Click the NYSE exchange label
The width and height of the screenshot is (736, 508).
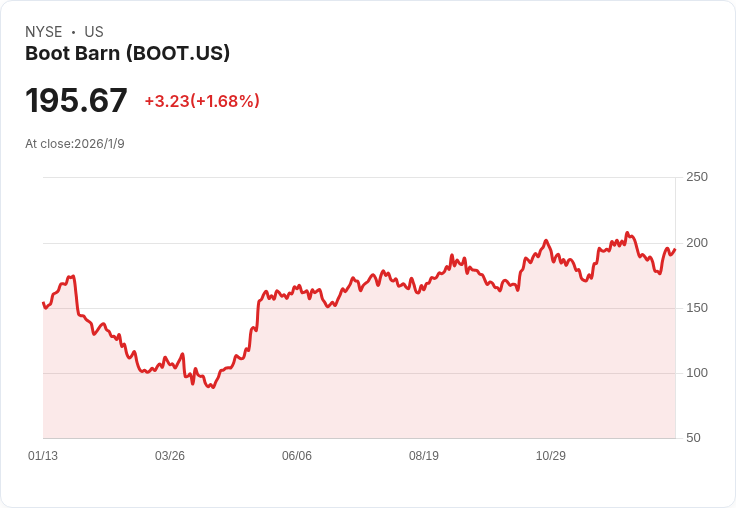(x=43, y=32)
